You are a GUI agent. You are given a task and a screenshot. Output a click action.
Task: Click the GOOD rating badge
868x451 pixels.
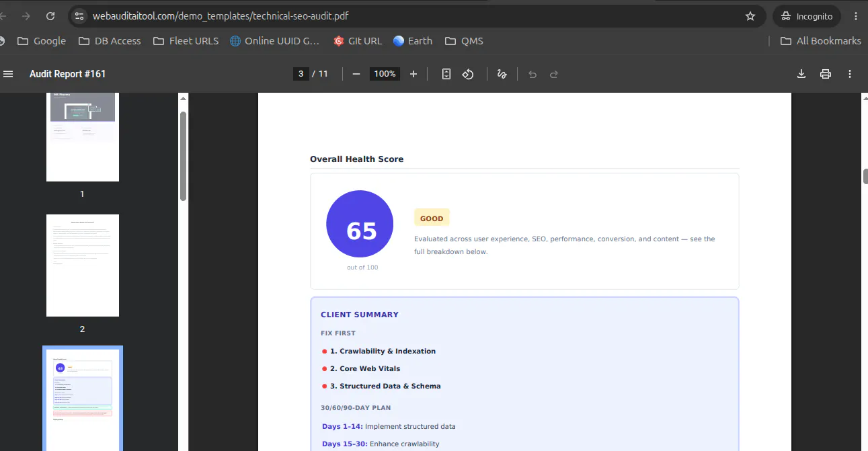(x=432, y=218)
